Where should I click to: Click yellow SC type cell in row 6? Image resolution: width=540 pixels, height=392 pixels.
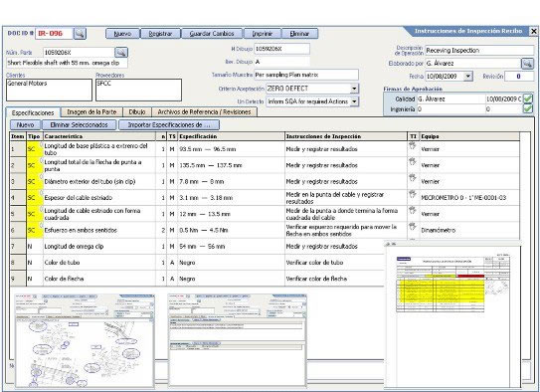(x=35, y=230)
